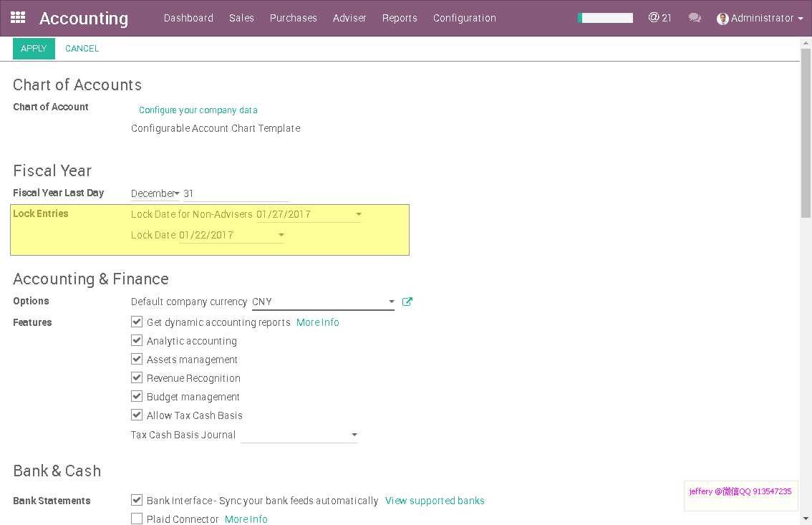Disable Revenue Recognition checkbox
The image size is (812, 525).
point(137,377)
